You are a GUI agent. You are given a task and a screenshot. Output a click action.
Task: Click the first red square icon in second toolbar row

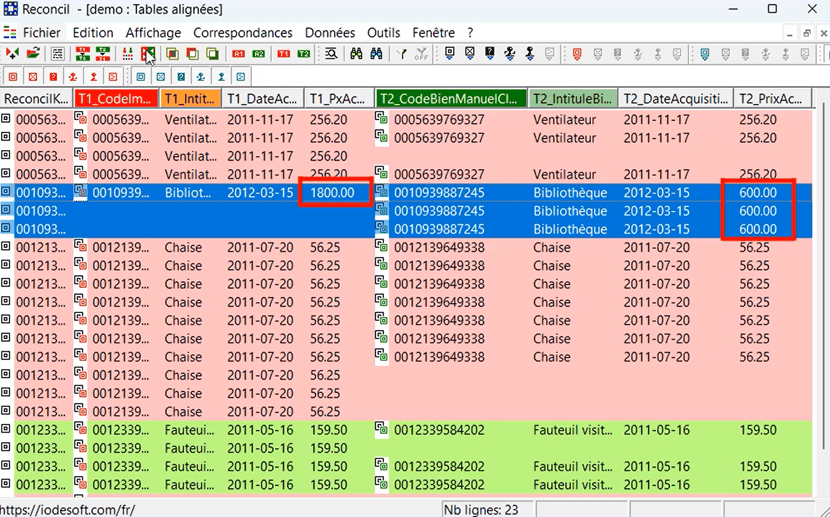13,76
